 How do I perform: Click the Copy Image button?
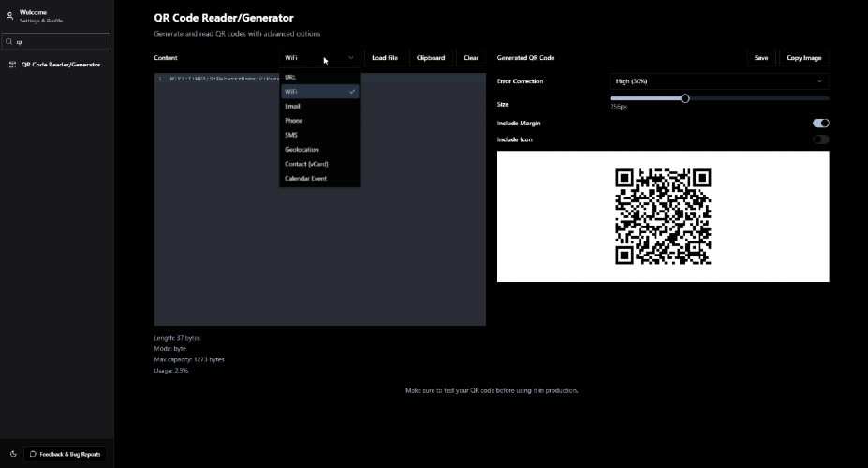pos(803,57)
